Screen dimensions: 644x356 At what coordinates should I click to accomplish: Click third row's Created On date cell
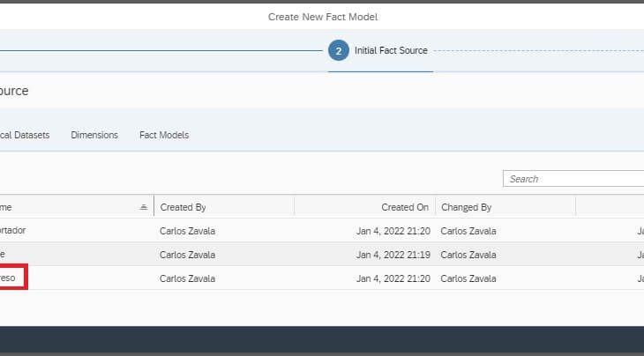click(x=393, y=278)
